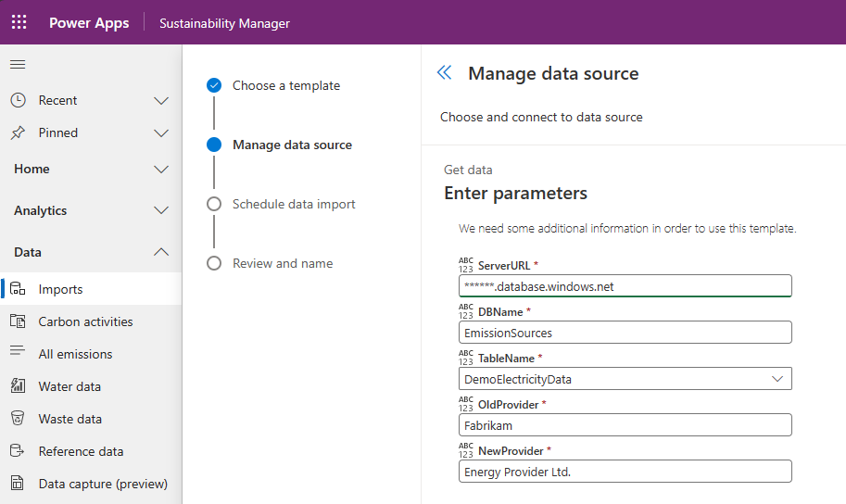Select the Review and name step label

click(283, 263)
